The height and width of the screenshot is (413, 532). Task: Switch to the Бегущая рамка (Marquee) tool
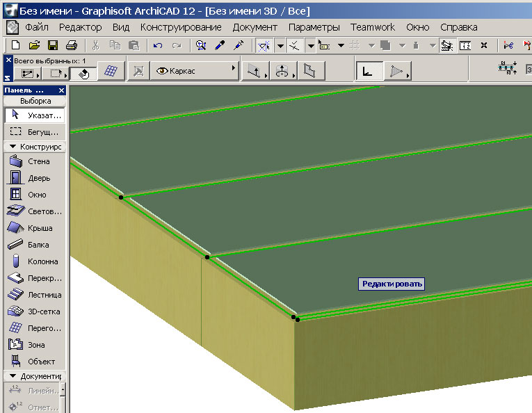(33, 132)
